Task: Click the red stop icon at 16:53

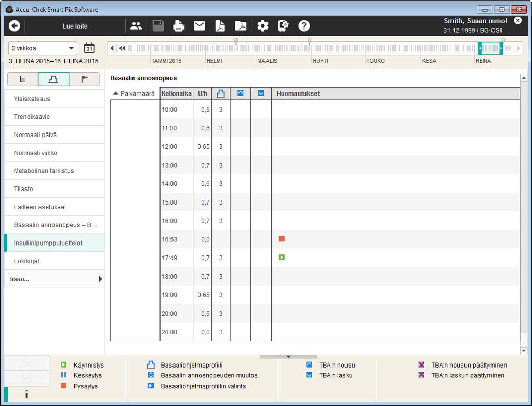Action: [x=282, y=239]
